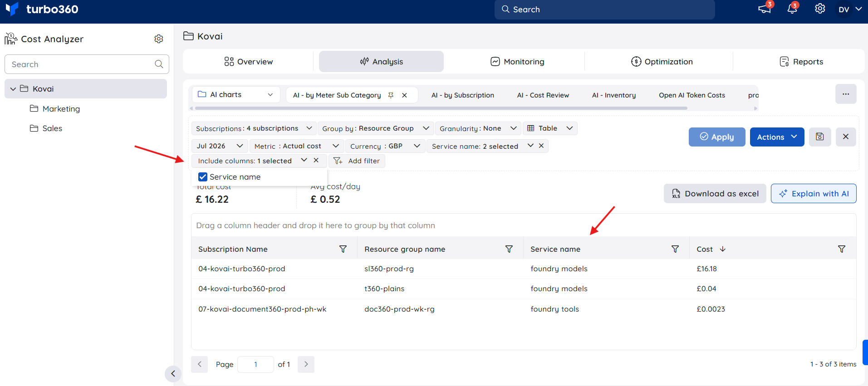868x386 pixels.
Task: Click the sidebar Search field
Action: pos(87,64)
